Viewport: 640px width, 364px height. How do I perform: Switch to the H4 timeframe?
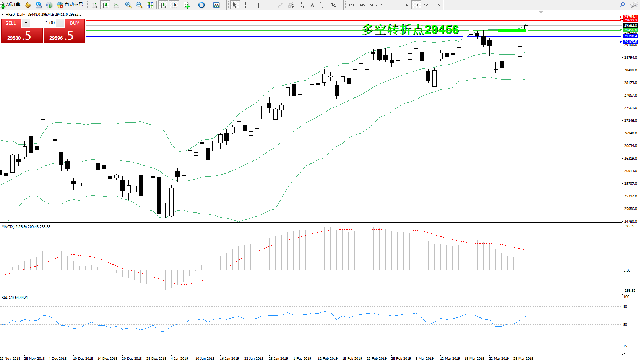coord(405,5)
